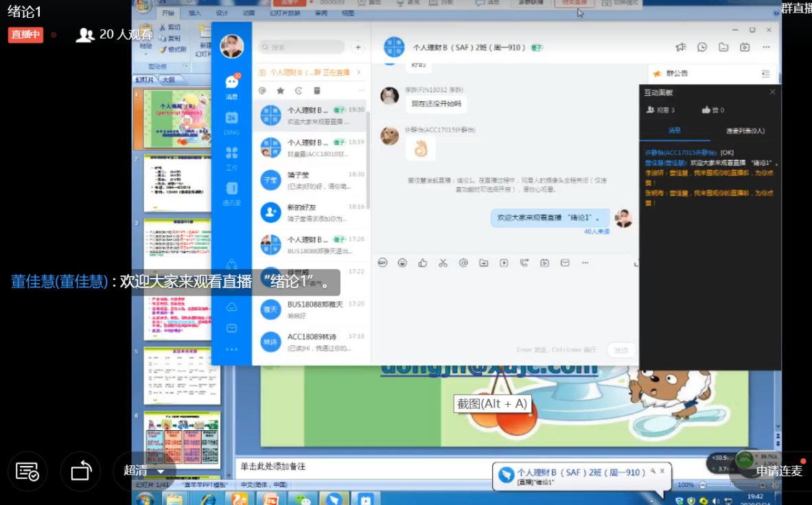812x505 pixels.
Task: Open the 超清 video quality dropdown
Action: pos(144,471)
